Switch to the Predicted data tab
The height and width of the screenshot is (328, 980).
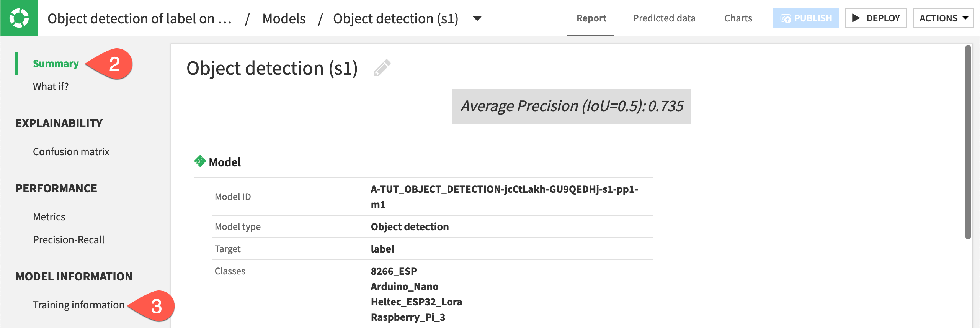[x=664, y=18]
